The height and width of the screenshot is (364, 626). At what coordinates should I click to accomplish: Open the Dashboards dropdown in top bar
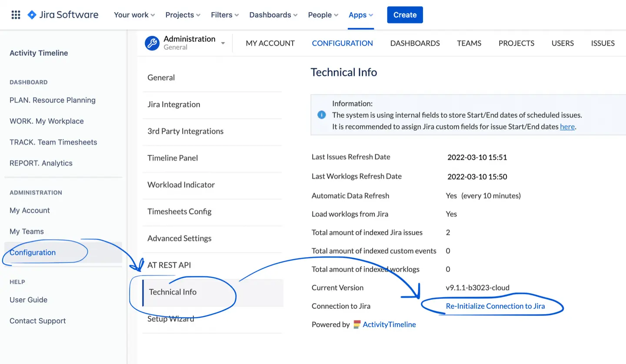coord(273,15)
